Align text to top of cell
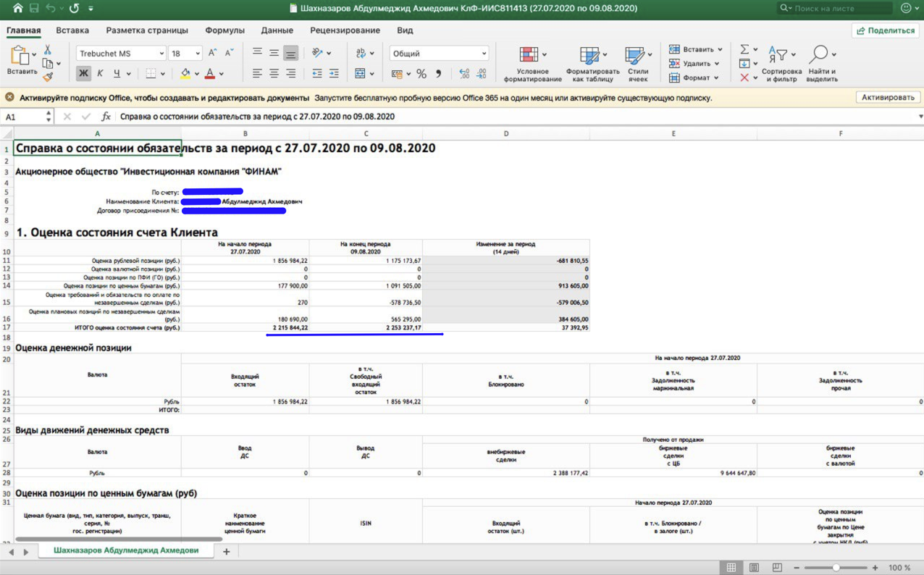The width and height of the screenshot is (924, 575). point(257,53)
